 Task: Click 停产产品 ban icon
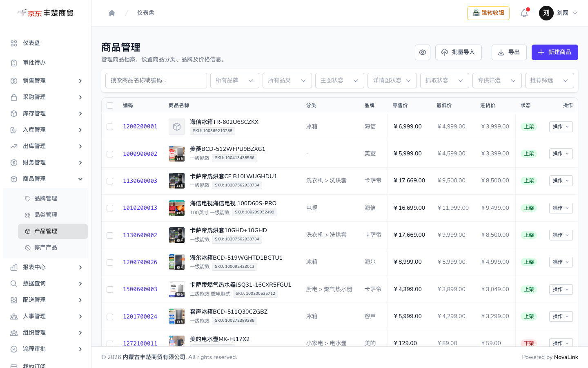click(x=28, y=248)
